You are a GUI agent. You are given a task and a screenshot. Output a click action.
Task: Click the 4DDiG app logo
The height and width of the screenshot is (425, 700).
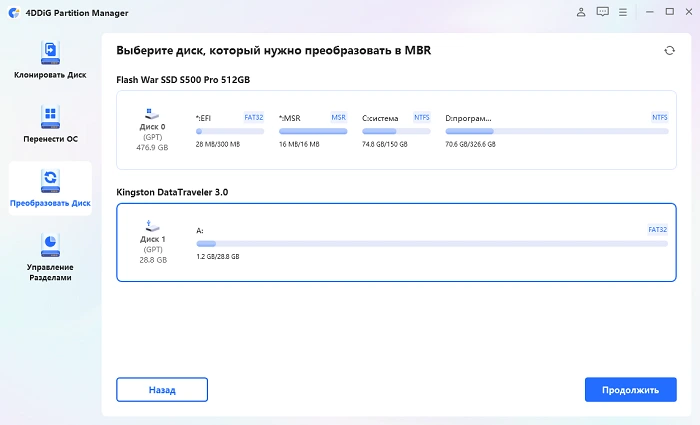(x=14, y=12)
